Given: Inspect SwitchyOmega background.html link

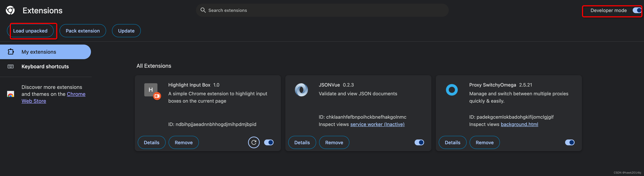Looking at the screenshot, I should [x=519, y=124].
